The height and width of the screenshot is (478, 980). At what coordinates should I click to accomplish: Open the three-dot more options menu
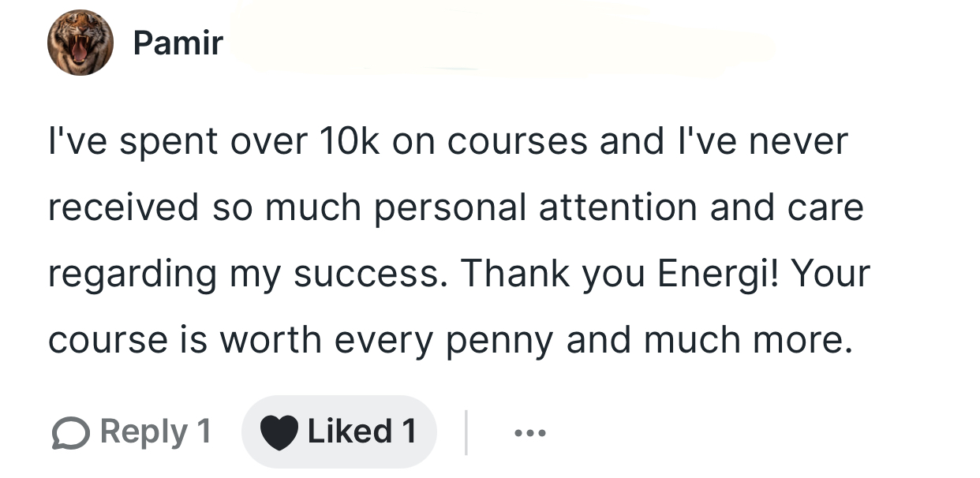coord(529,432)
